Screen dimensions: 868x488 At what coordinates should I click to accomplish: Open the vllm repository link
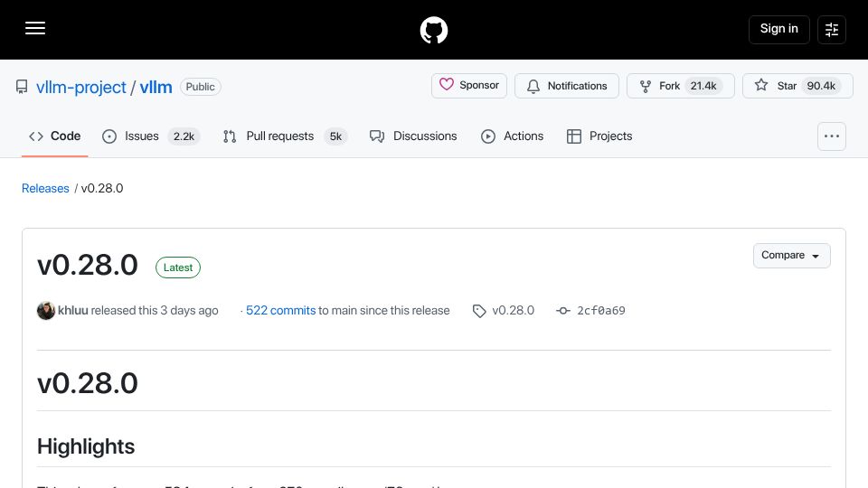(x=156, y=87)
